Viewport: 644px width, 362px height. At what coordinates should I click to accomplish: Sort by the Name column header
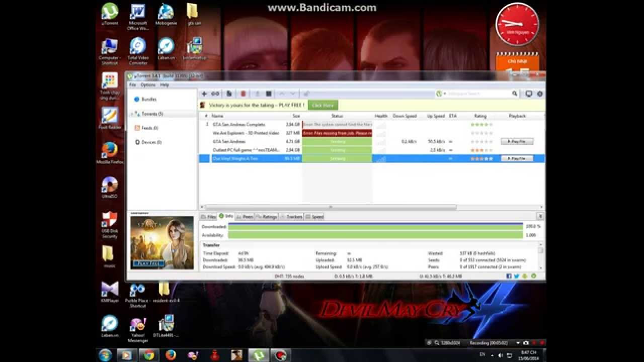218,116
